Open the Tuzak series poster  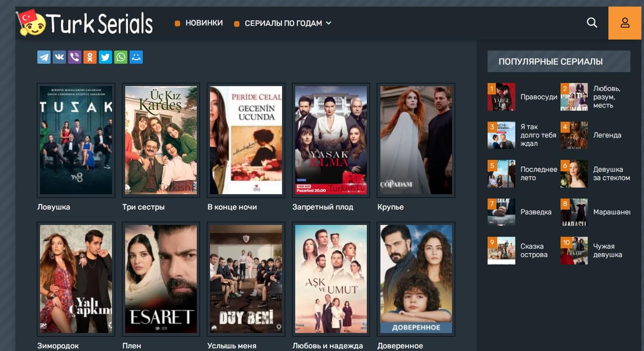76,140
